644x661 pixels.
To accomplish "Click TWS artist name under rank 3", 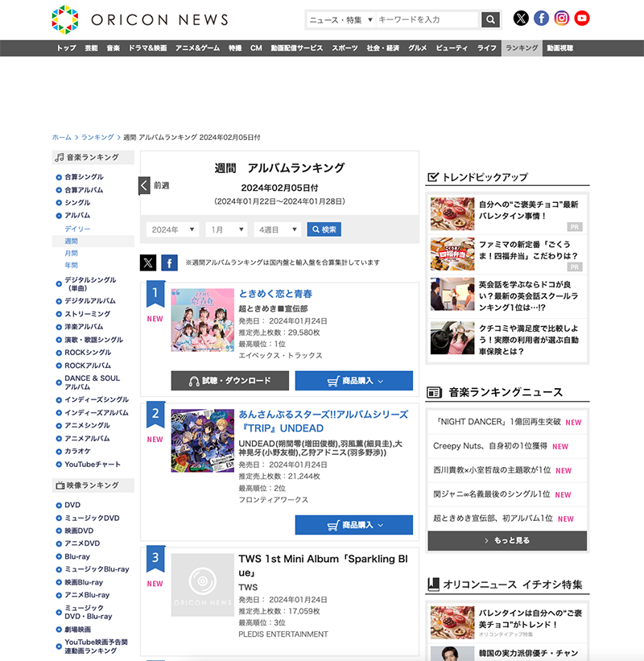I will pos(248,587).
